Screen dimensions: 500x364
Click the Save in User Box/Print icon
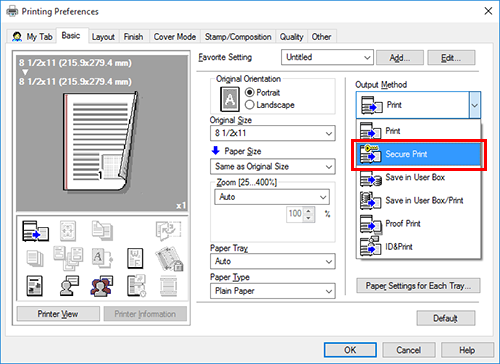click(x=370, y=200)
